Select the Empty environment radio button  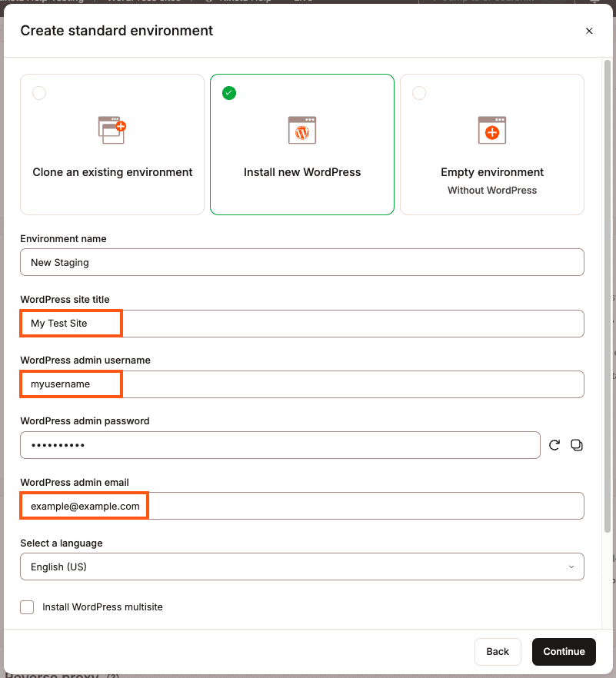pos(419,93)
